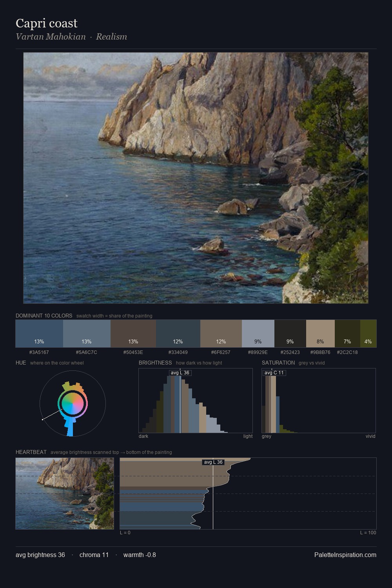Click the Realism style label
Screen dimensions: 392x588
pos(111,36)
